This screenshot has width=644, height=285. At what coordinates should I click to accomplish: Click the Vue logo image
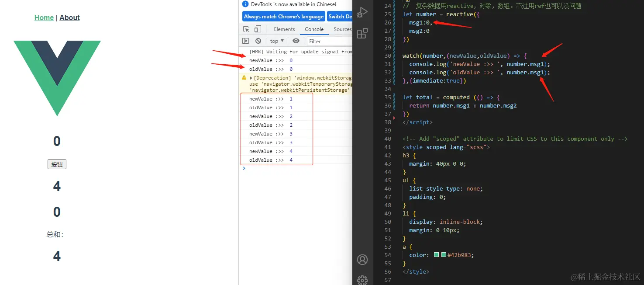(x=57, y=78)
